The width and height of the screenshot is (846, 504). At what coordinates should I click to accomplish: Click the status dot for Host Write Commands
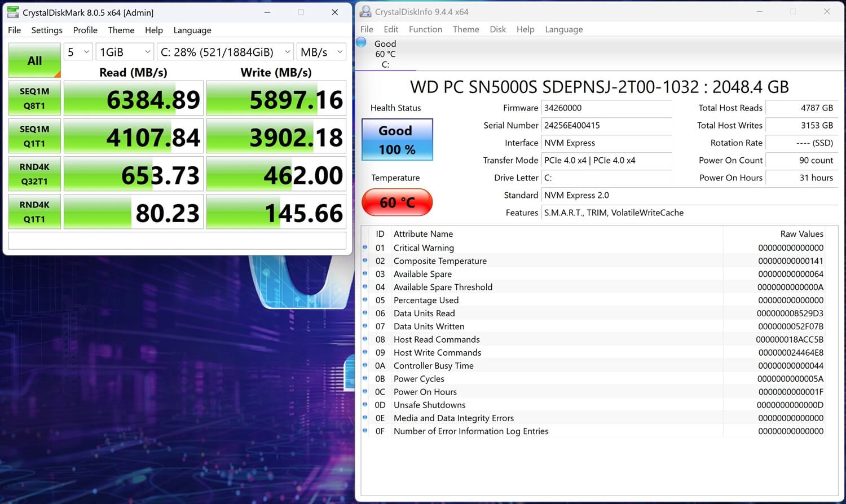[365, 352]
